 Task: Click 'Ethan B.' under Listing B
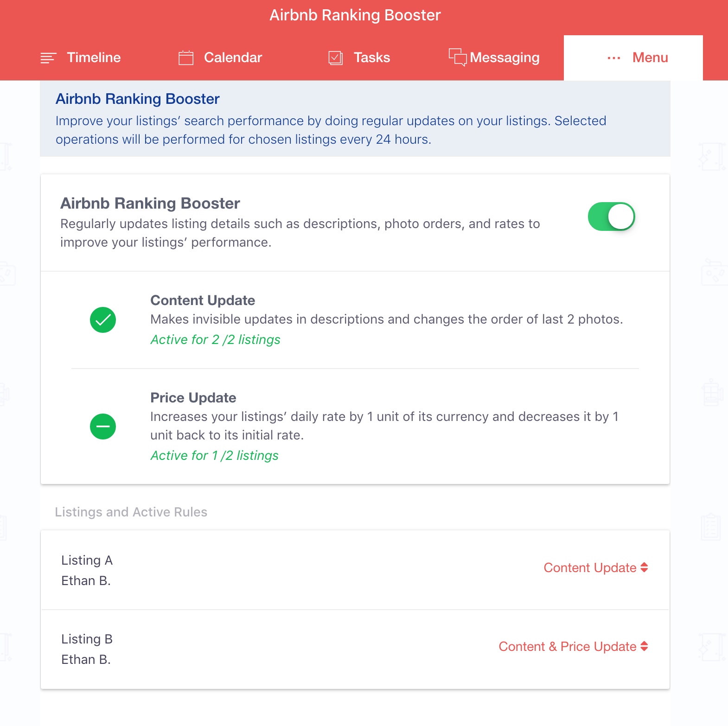coord(86,660)
